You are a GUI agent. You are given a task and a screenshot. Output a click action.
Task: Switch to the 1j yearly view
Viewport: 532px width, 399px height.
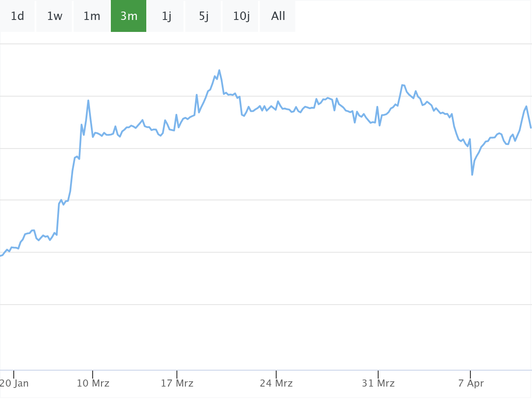[x=166, y=16]
